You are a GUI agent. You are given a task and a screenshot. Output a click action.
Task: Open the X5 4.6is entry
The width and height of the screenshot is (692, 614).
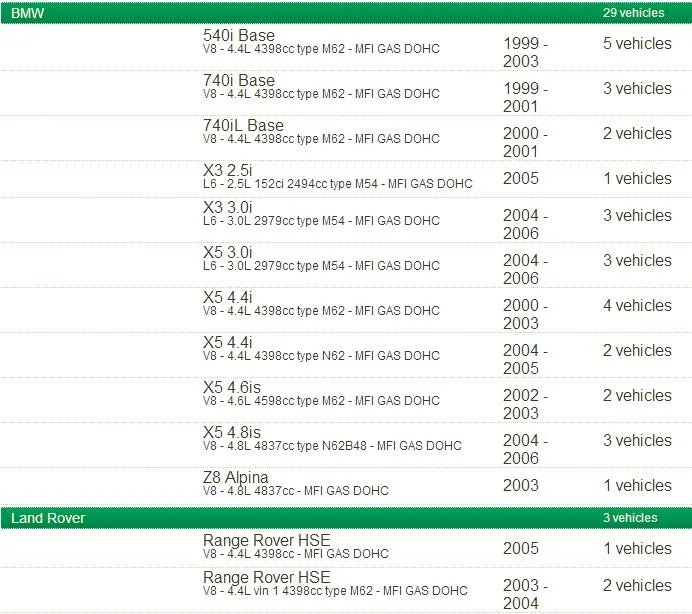click(x=346, y=400)
